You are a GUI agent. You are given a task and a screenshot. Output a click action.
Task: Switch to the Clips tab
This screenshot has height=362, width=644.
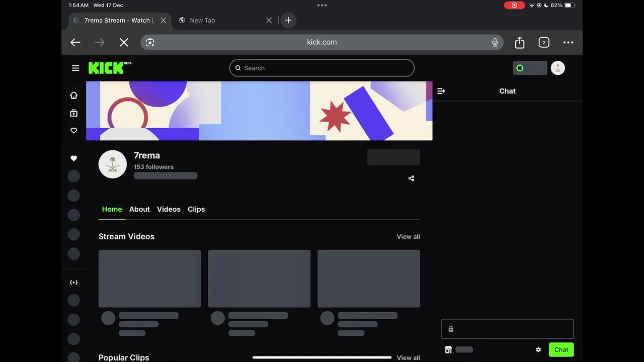196,209
